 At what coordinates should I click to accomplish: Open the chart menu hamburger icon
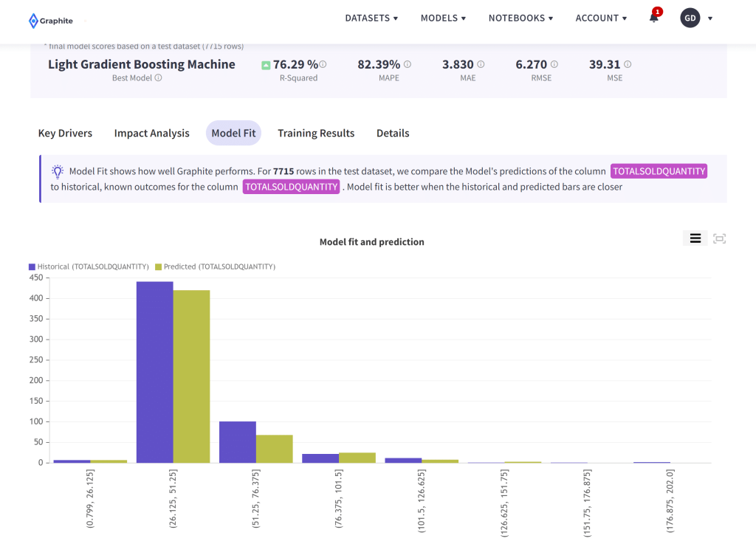pos(695,238)
